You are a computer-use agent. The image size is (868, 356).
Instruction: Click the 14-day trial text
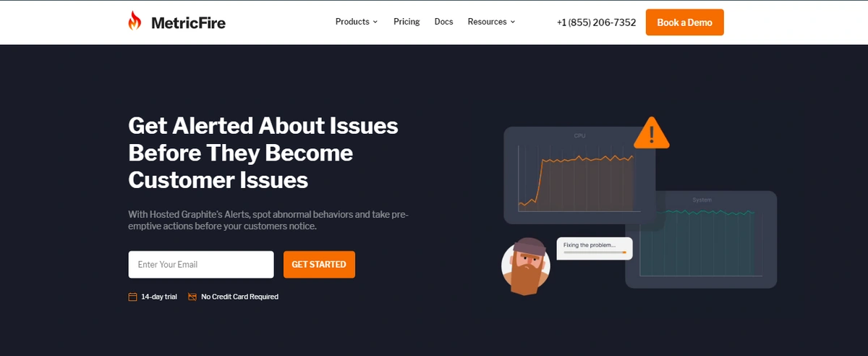(159, 297)
